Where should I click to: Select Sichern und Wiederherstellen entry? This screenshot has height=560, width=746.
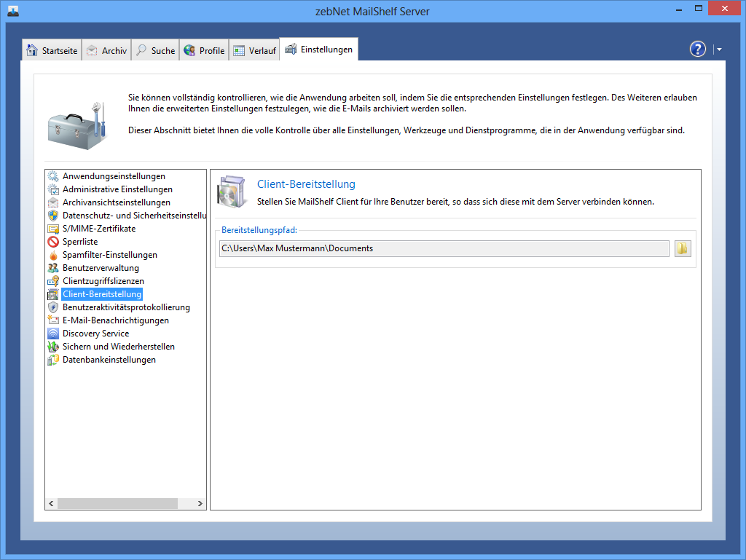coord(119,347)
